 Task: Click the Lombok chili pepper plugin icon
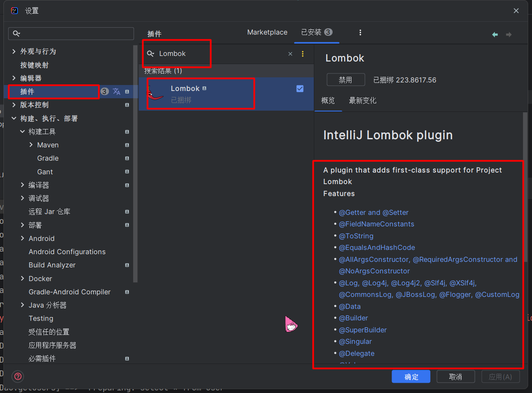coord(156,94)
